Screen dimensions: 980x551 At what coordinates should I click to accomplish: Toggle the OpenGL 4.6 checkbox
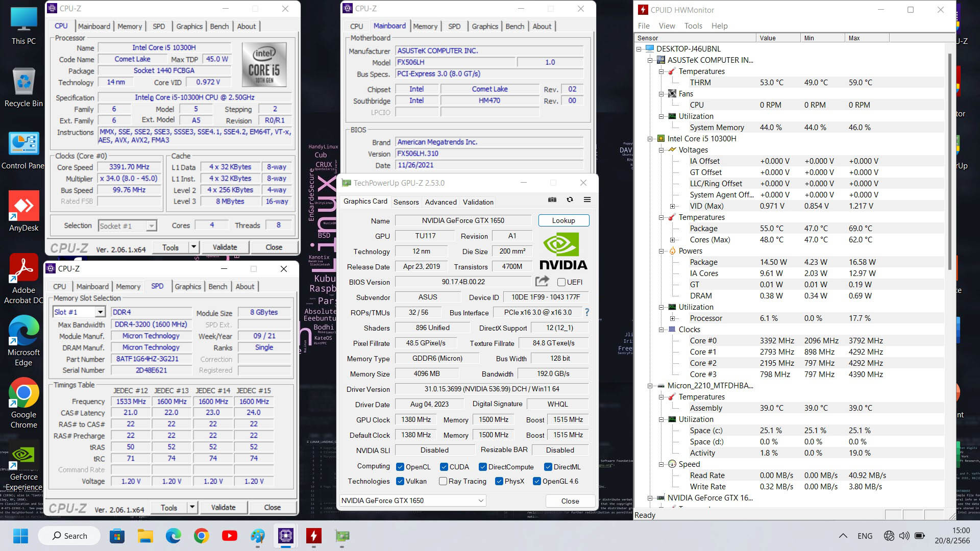[x=536, y=481]
